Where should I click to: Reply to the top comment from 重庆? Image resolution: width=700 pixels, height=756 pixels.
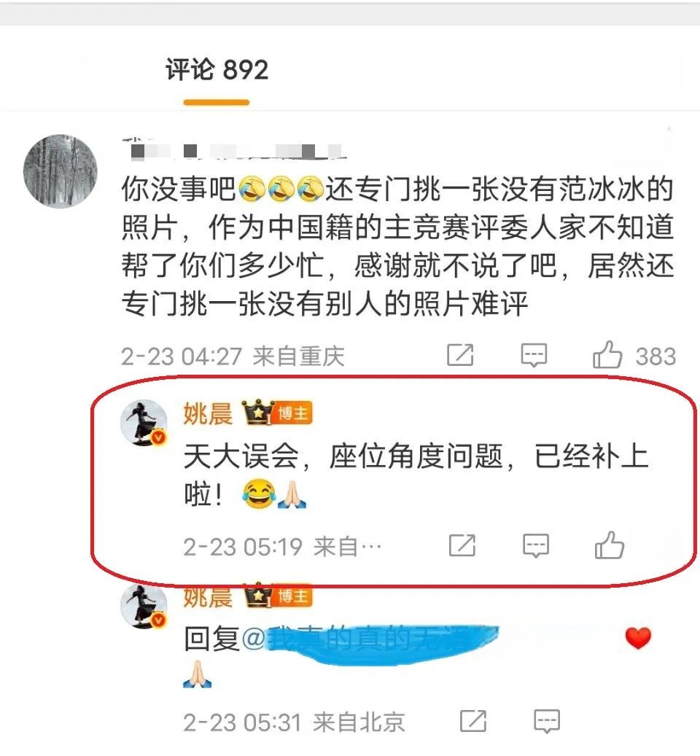pyautogui.click(x=534, y=355)
